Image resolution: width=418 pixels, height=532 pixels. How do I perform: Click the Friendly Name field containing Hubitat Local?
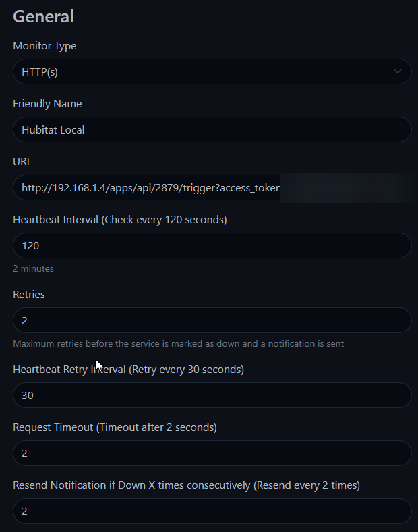pos(212,129)
